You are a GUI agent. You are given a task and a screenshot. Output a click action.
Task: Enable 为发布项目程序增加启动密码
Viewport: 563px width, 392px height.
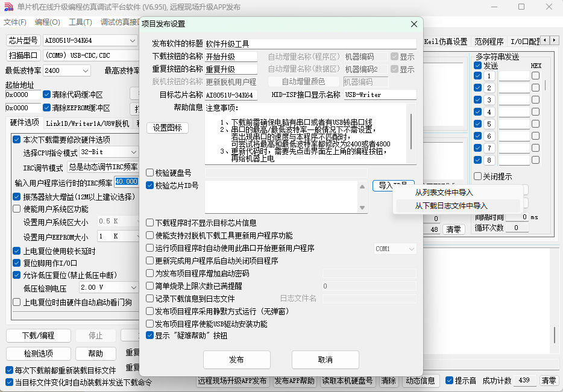(x=150, y=273)
